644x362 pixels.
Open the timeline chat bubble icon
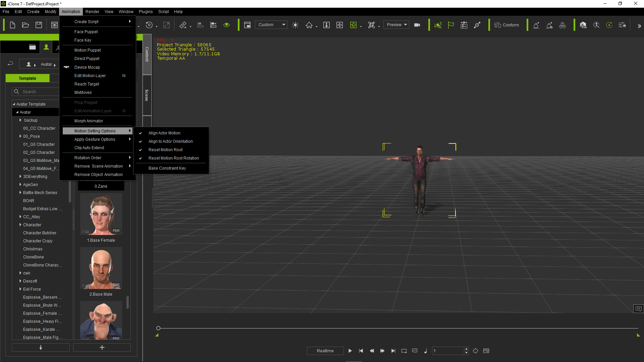pyautogui.click(x=415, y=351)
